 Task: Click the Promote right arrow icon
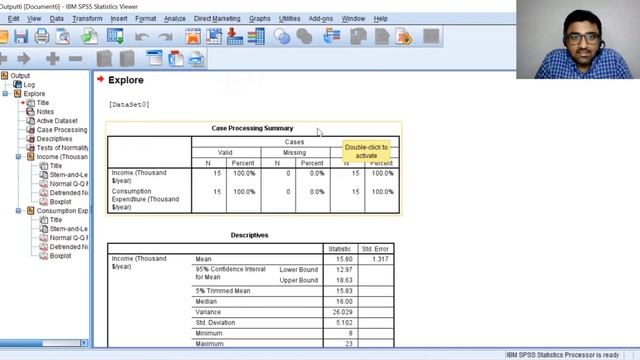click(24, 59)
